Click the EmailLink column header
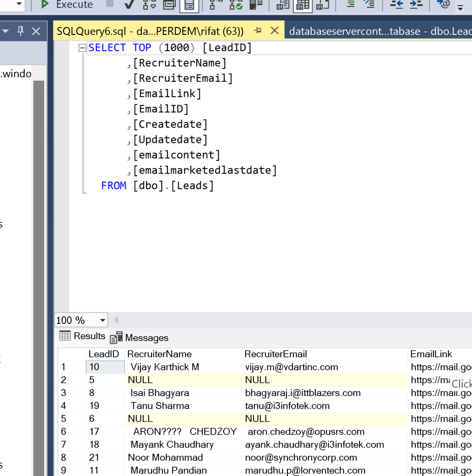This screenshot has height=476, width=472. coord(440,354)
